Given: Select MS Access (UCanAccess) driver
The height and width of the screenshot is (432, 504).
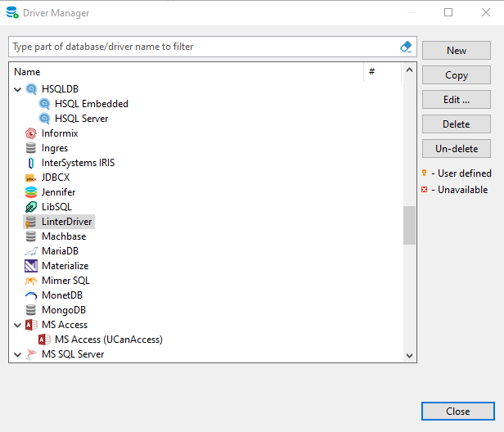Looking at the screenshot, I should (108, 340).
